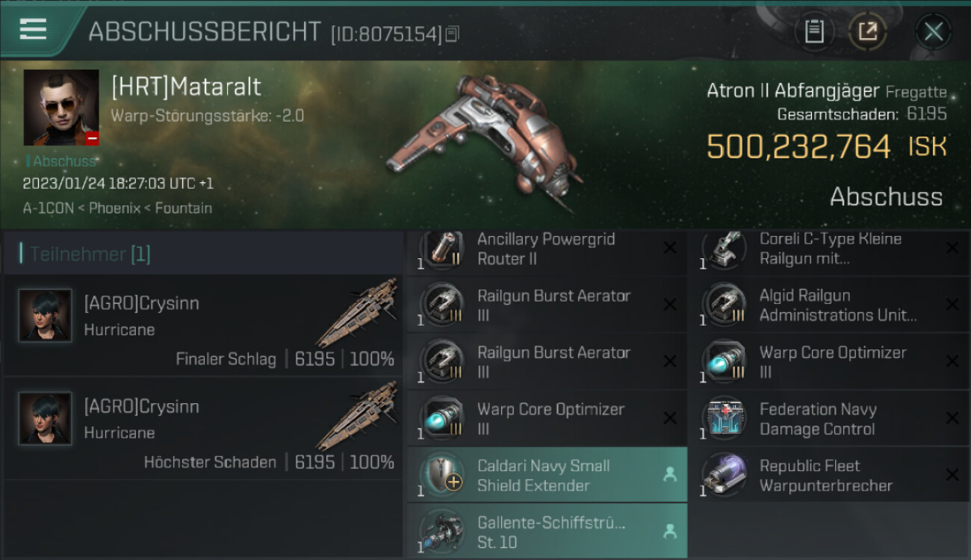Select the first Railgun Burst Aerator III entry
This screenshot has height=560, width=971.
click(547, 305)
